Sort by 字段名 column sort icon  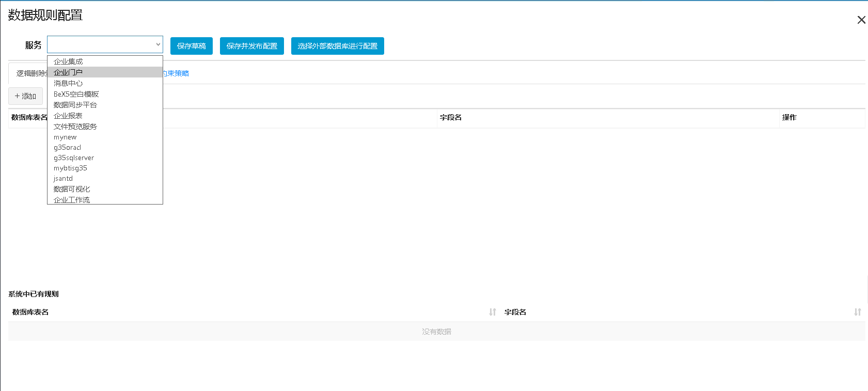point(857,312)
